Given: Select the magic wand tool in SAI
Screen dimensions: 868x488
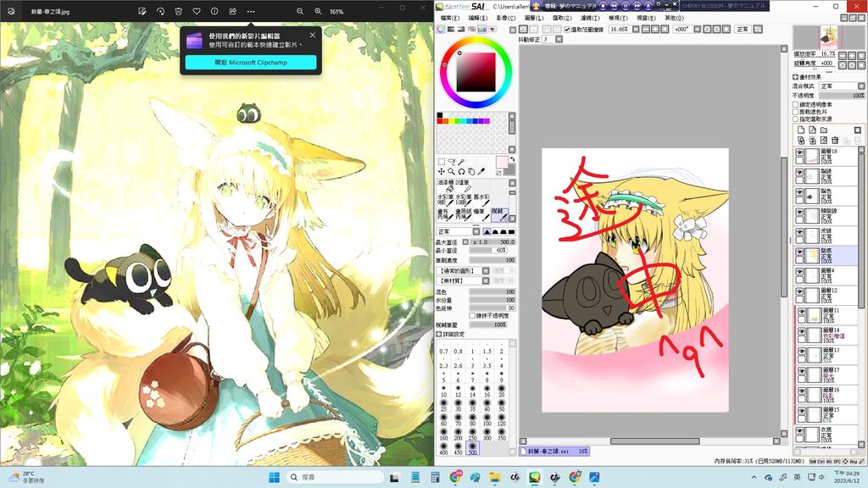Looking at the screenshot, I should click(x=461, y=162).
